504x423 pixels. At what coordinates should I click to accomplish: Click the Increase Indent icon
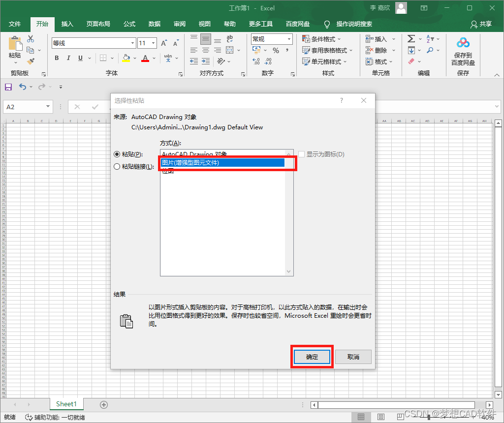coord(206,61)
